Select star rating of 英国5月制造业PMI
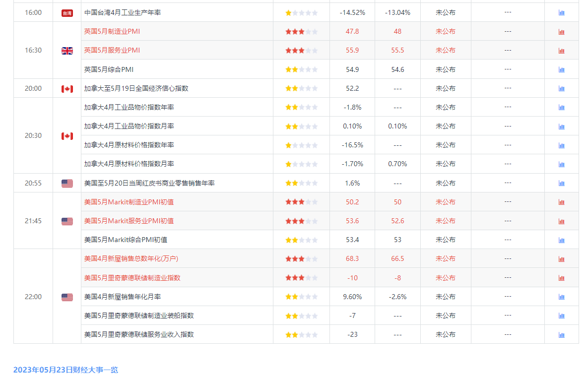 (x=302, y=32)
